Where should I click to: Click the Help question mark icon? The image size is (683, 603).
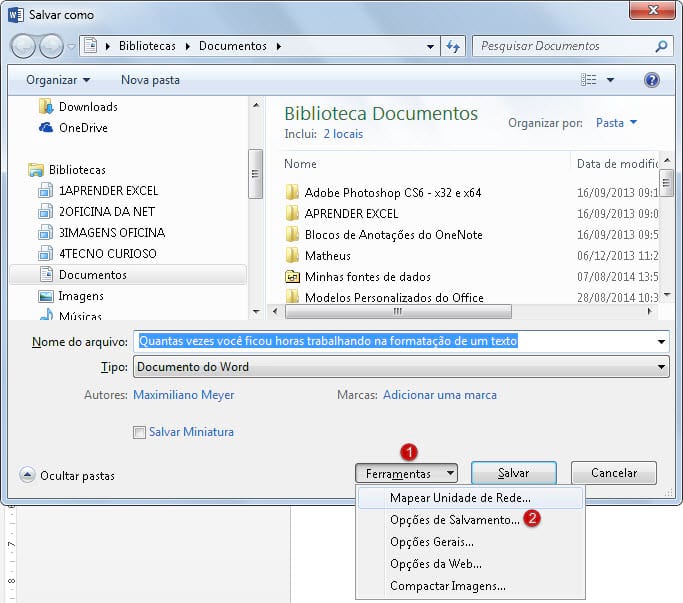click(651, 80)
